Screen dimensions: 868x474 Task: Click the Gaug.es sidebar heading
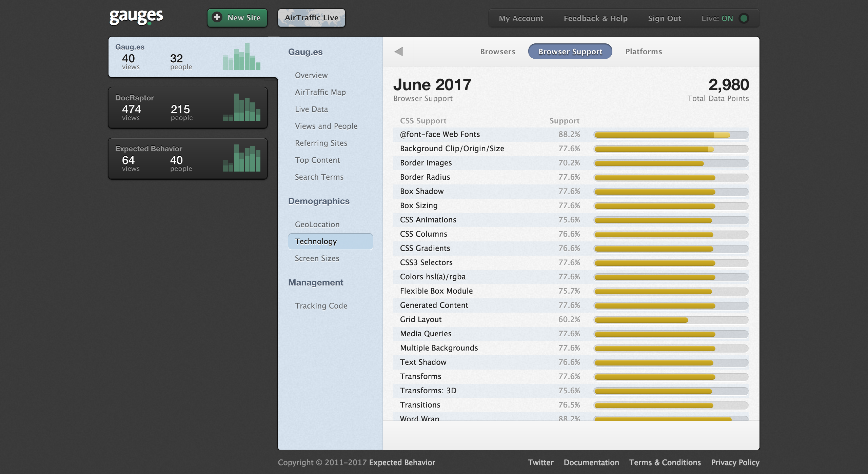(x=305, y=52)
